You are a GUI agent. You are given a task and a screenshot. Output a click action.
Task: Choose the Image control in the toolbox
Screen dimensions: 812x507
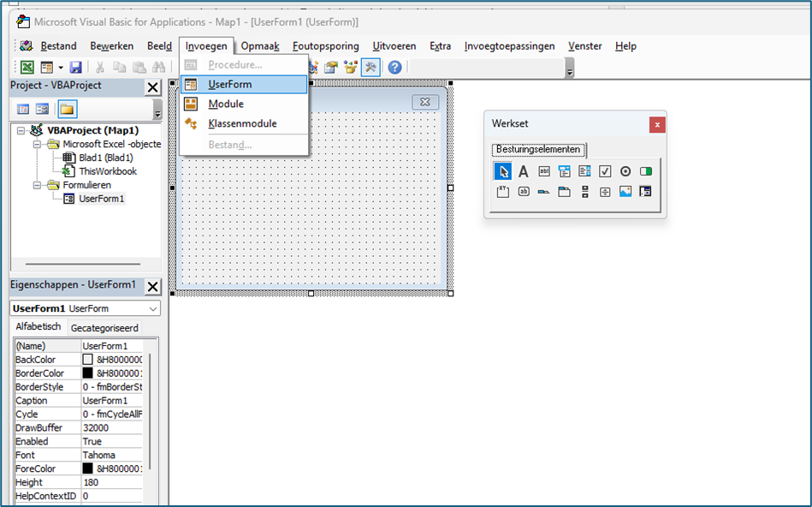tap(625, 192)
